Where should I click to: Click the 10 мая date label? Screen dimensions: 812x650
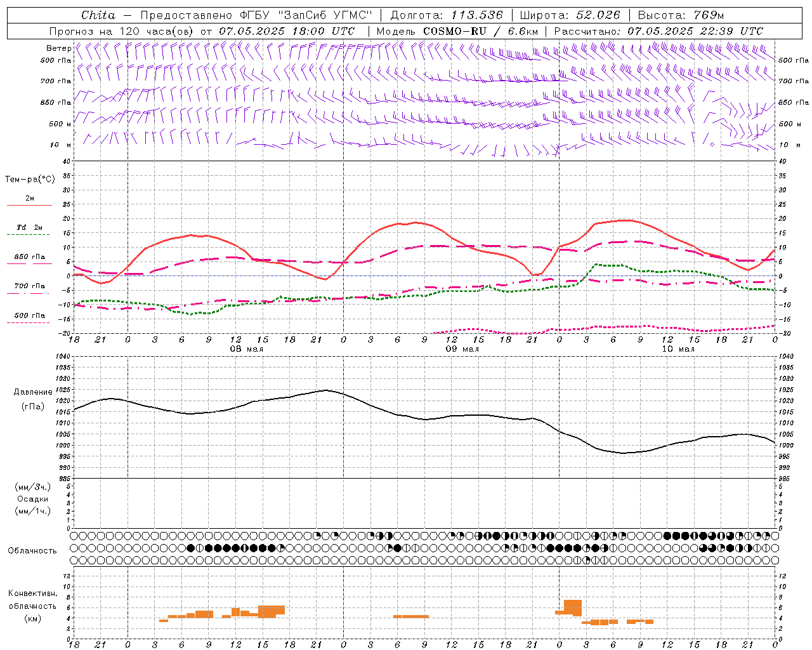coord(678,349)
